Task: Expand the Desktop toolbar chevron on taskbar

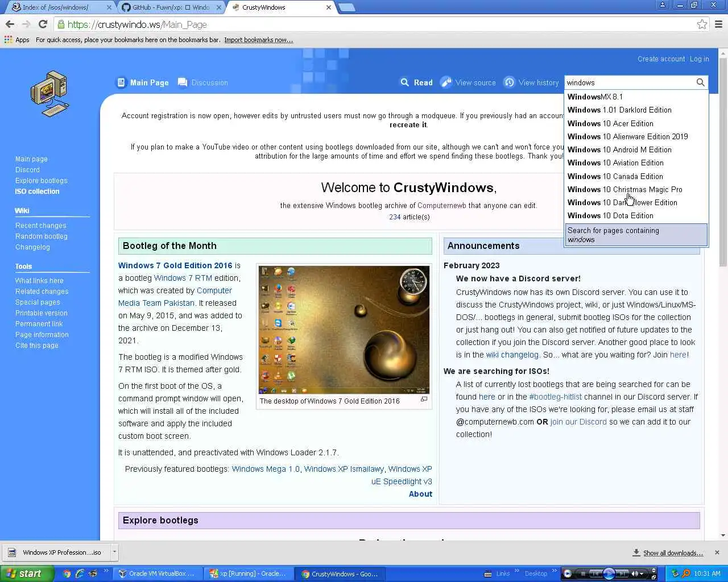Action: pos(554,571)
